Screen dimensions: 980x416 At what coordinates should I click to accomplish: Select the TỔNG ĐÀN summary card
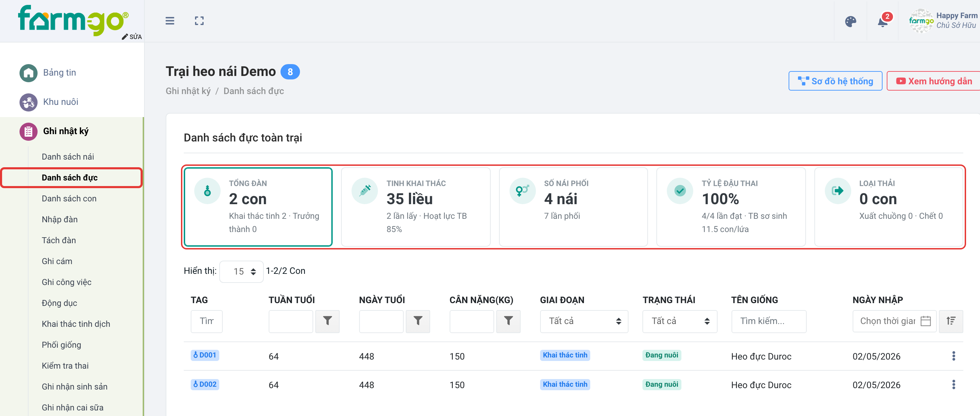click(x=258, y=207)
